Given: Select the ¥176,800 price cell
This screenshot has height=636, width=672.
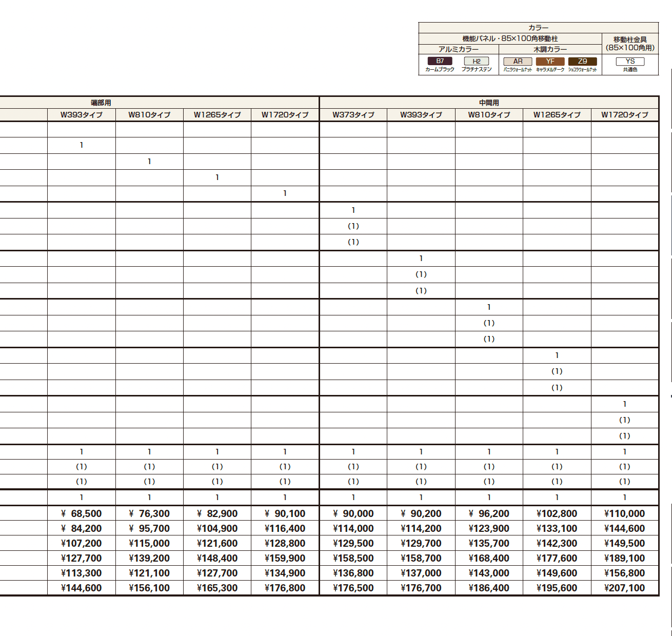Looking at the screenshot, I should pos(285,588).
